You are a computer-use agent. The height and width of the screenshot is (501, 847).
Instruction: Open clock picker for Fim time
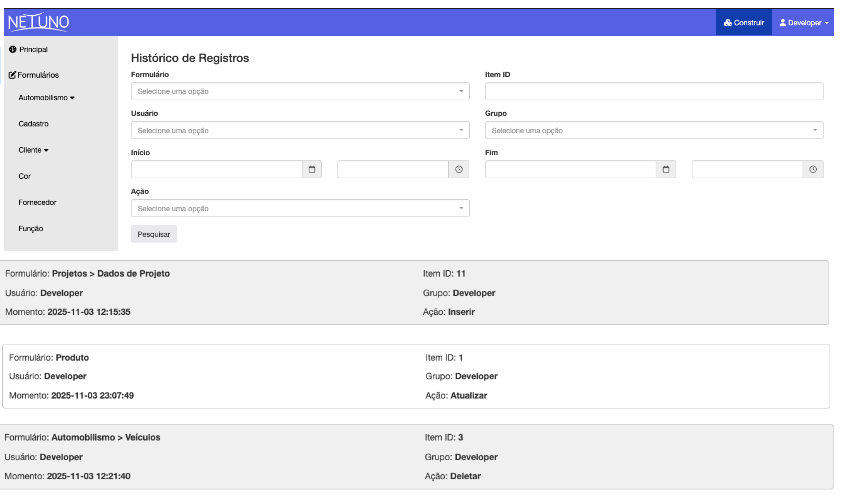pyautogui.click(x=813, y=170)
